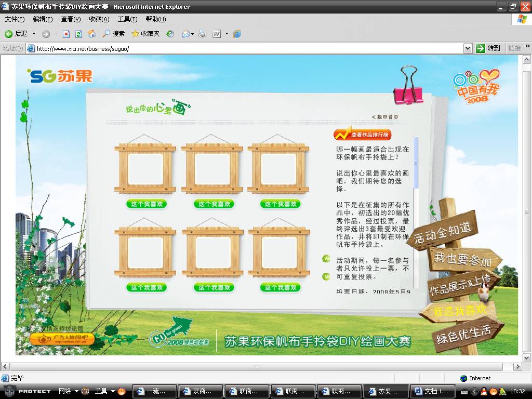Go to the browser Home page
This screenshot has height=399, width=532.
(92, 34)
